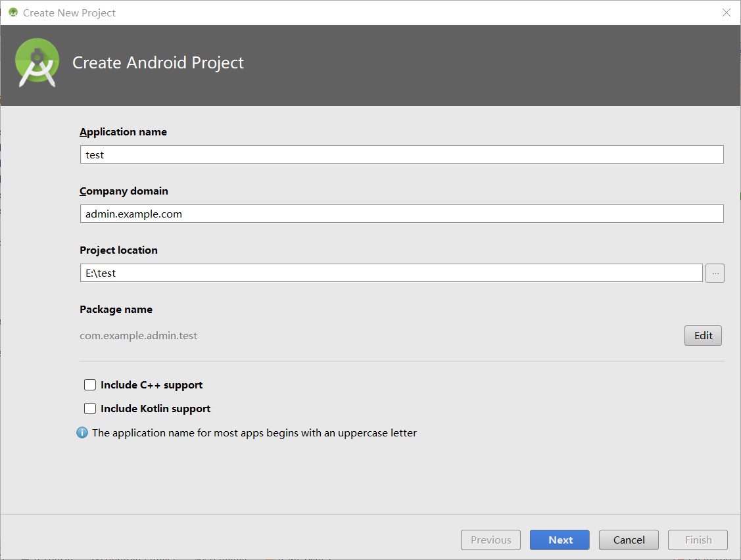Open the project location browse button
Viewport: 741px width, 560px height.
(715, 273)
